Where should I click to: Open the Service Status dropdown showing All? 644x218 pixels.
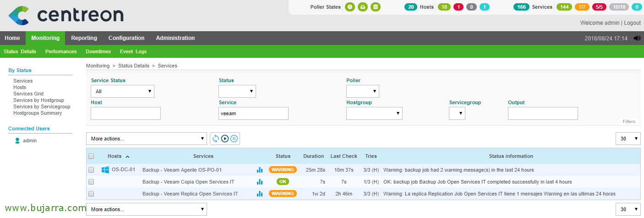tap(122, 91)
